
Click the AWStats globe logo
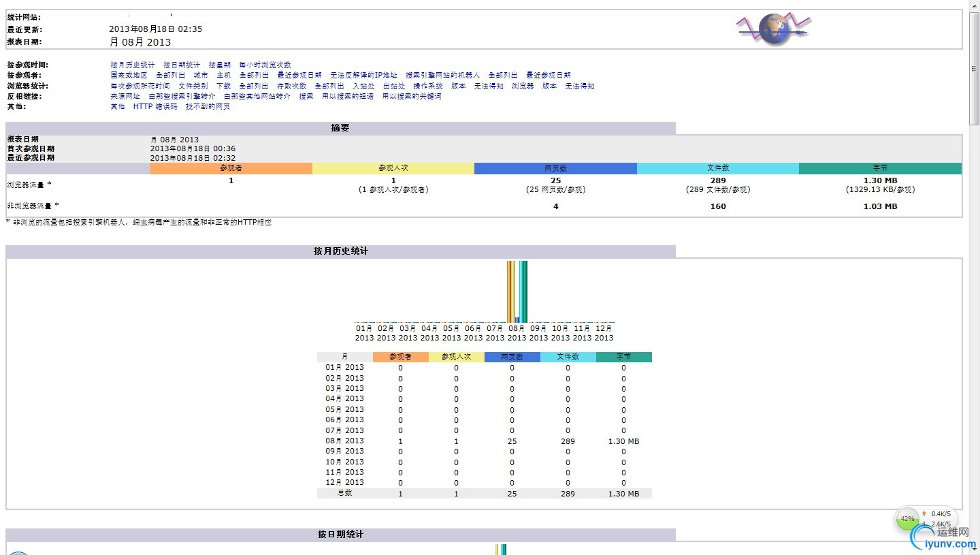tap(774, 29)
